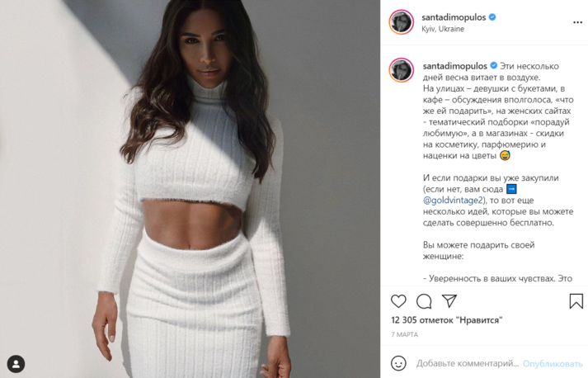View 12 305 likes list
588x378 pixels.
[x=446, y=320]
